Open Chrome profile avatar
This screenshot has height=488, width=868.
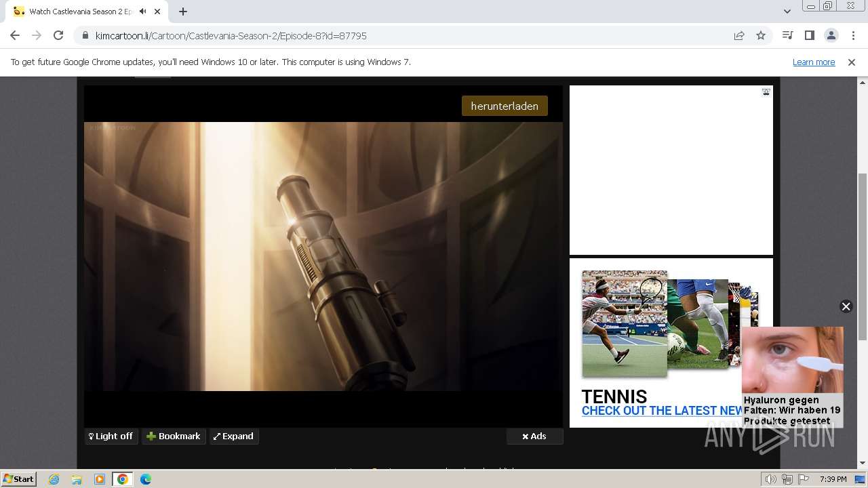(831, 35)
